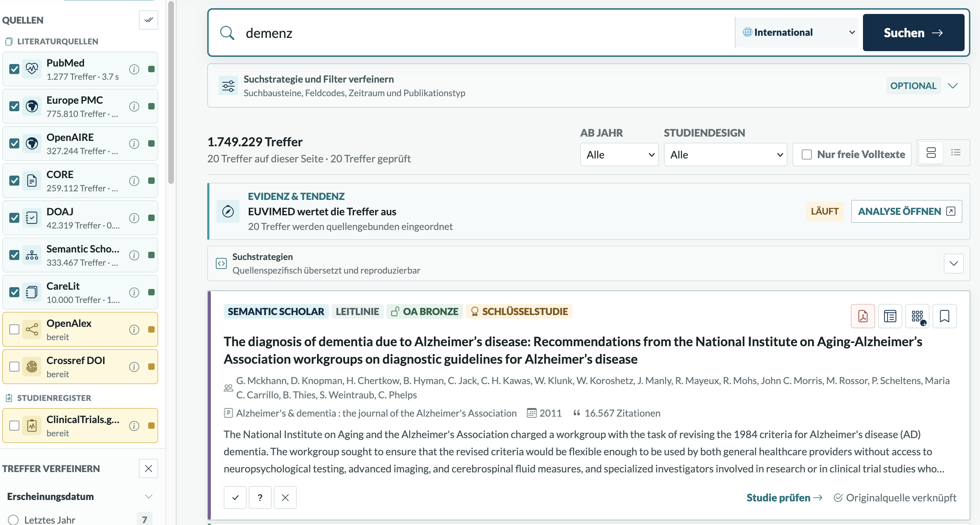This screenshot has width=980, height=525.
Task: Open the Alzheimer's disease guideline title
Action: point(573,350)
